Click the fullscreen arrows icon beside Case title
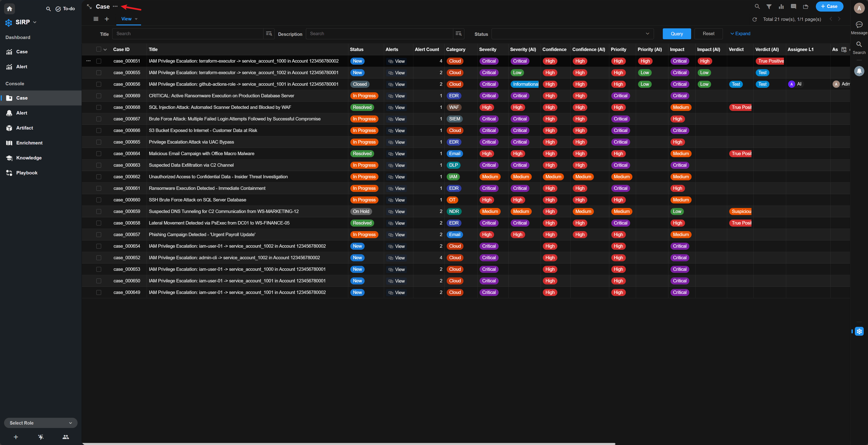The height and width of the screenshot is (445, 868). [x=89, y=6]
